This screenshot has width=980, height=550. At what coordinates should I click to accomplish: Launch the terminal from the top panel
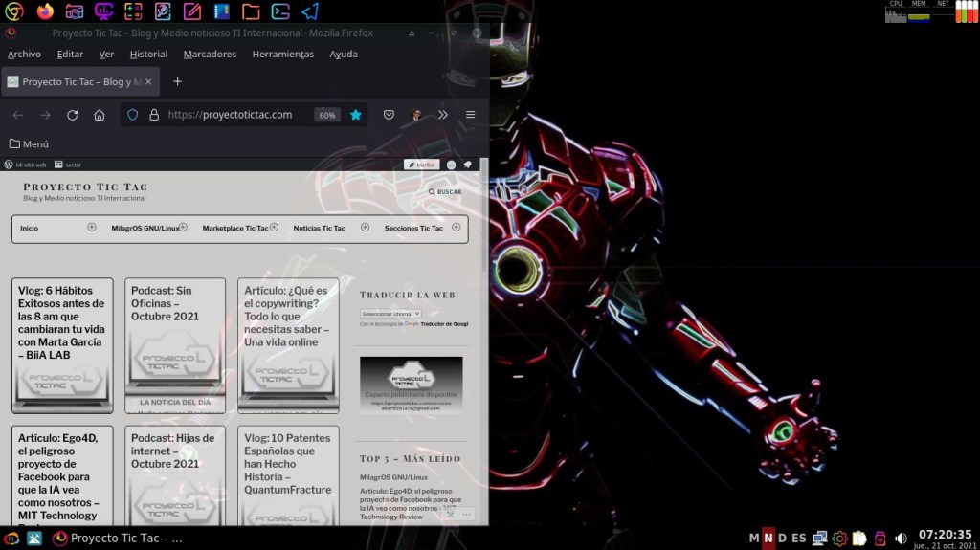click(280, 11)
